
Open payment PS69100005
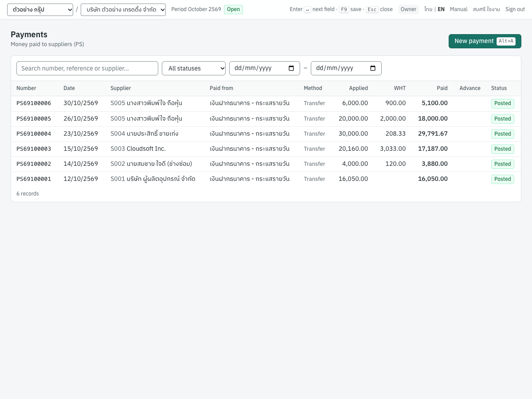(x=34, y=118)
